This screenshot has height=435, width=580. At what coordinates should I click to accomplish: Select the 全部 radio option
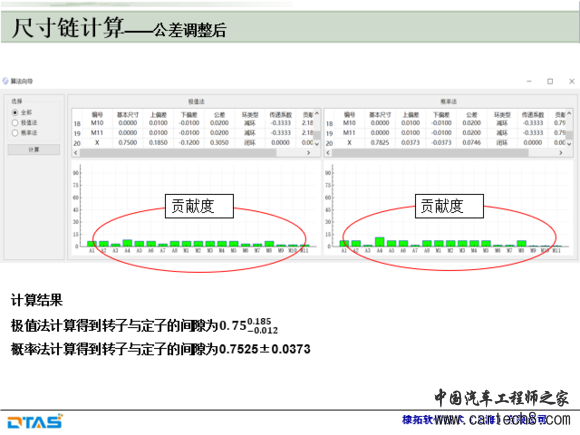[x=15, y=112]
